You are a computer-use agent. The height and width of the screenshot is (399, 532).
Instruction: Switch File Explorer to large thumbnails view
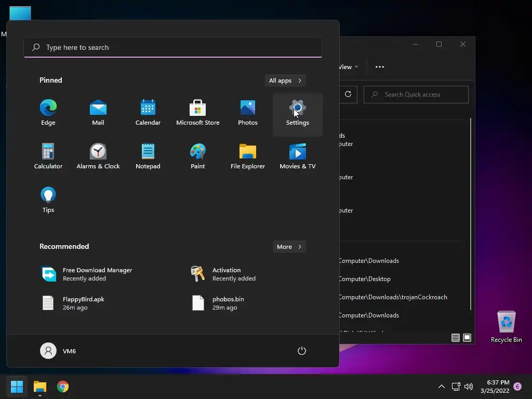pyautogui.click(x=467, y=338)
